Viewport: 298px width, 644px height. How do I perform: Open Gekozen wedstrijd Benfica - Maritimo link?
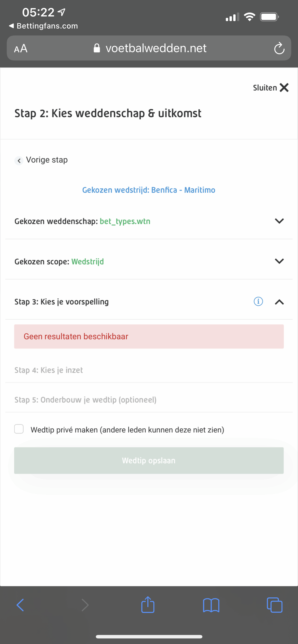[149, 190]
